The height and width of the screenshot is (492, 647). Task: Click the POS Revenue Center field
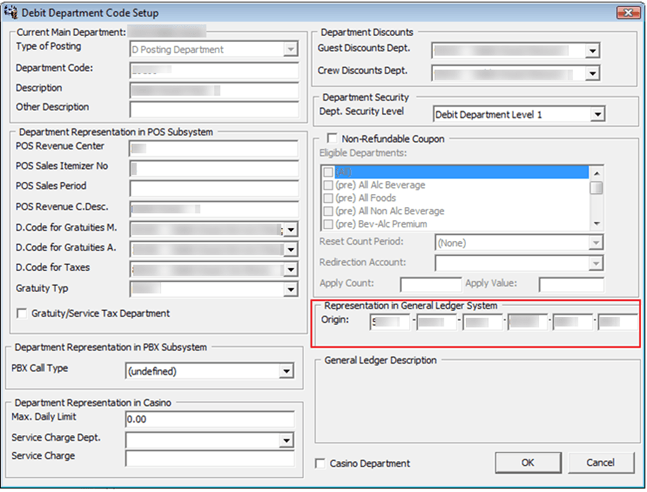[x=214, y=149]
